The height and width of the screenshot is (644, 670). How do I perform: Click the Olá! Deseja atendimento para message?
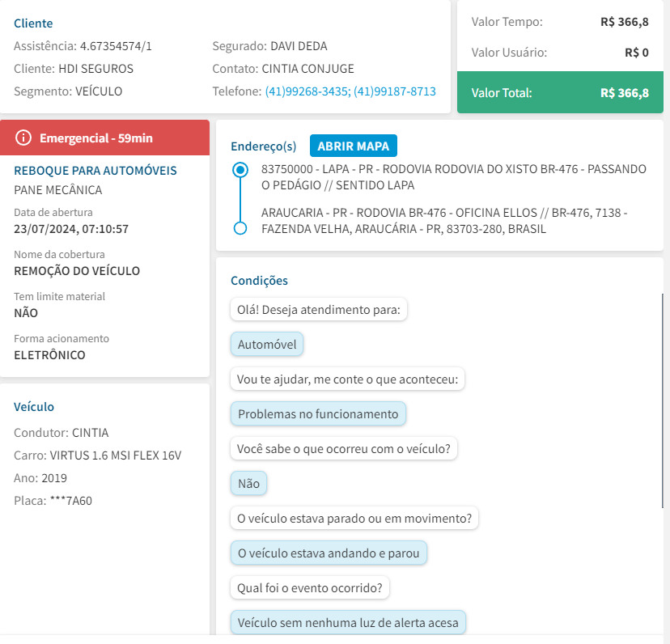pyautogui.click(x=319, y=310)
